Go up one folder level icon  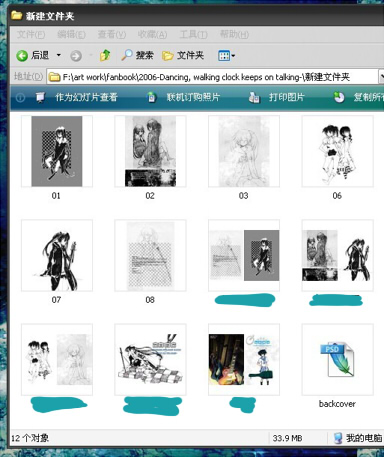[x=105, y=55]
